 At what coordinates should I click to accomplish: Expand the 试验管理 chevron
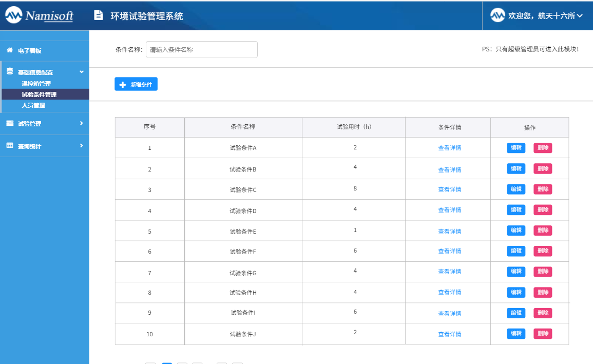(81, 123)
